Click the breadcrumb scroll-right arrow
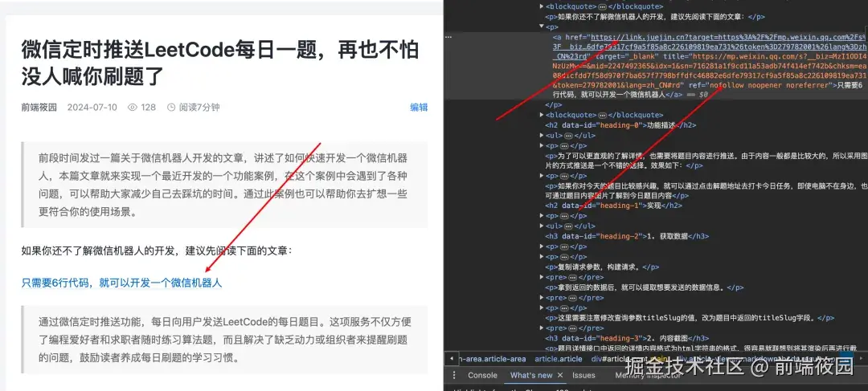 [x=862, y=359]
